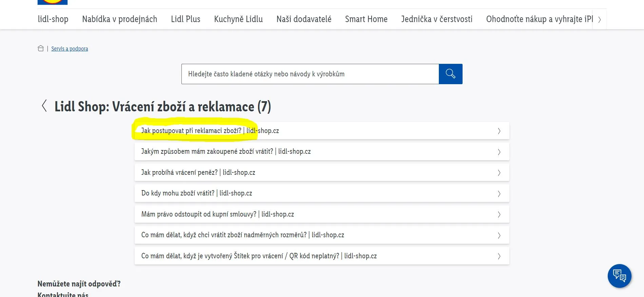Click the Lidl logo at top
644x297 pixels.
tap(53, 2)
